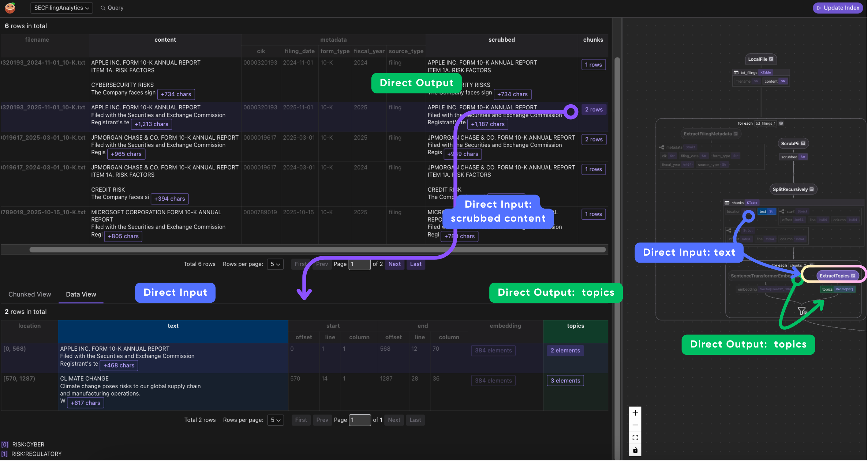
Task: Click the doc icon on the LocalFile node
Action: (771, 59)
